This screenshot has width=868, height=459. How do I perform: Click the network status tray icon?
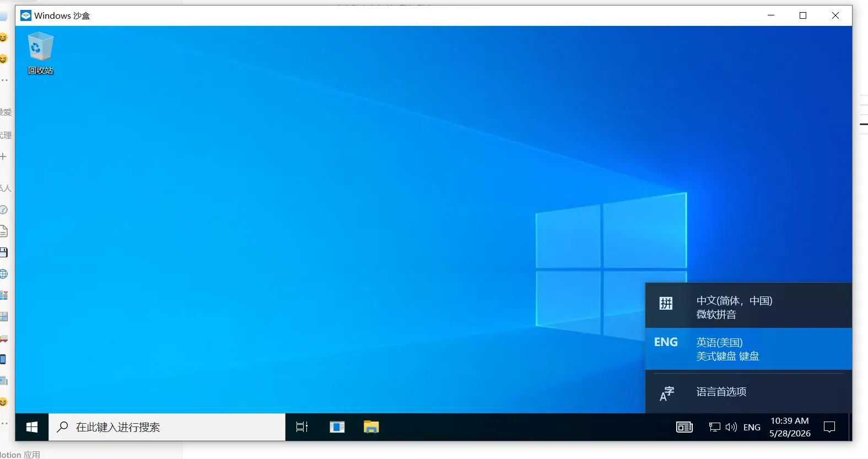pos(715,427)
